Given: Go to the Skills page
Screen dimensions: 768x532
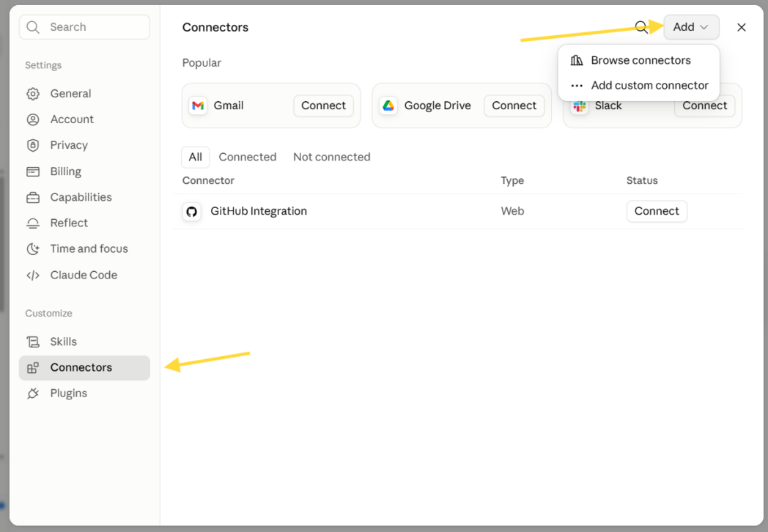Looking at the screenshot, I should tap(84, 342).
